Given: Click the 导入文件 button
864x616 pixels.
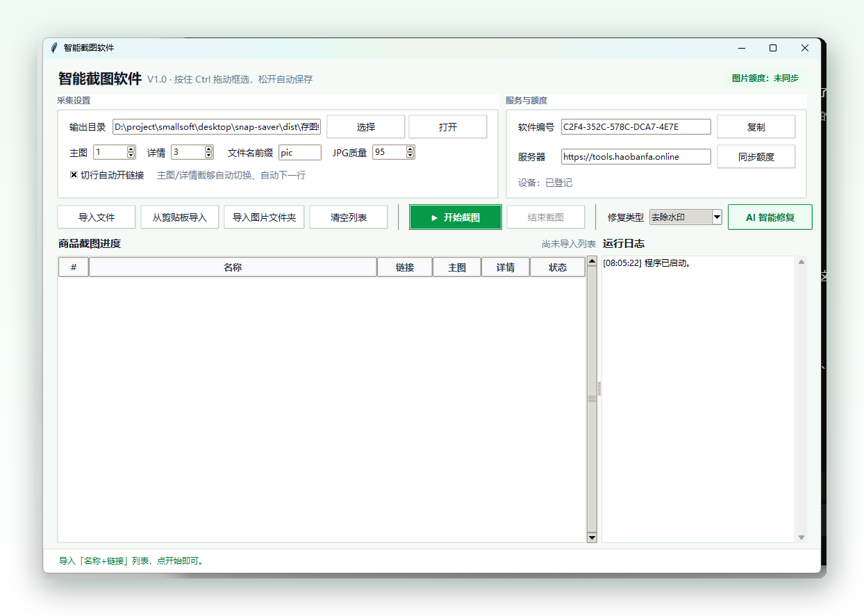Looking at the screenshot, I should (x=97, y=217).
